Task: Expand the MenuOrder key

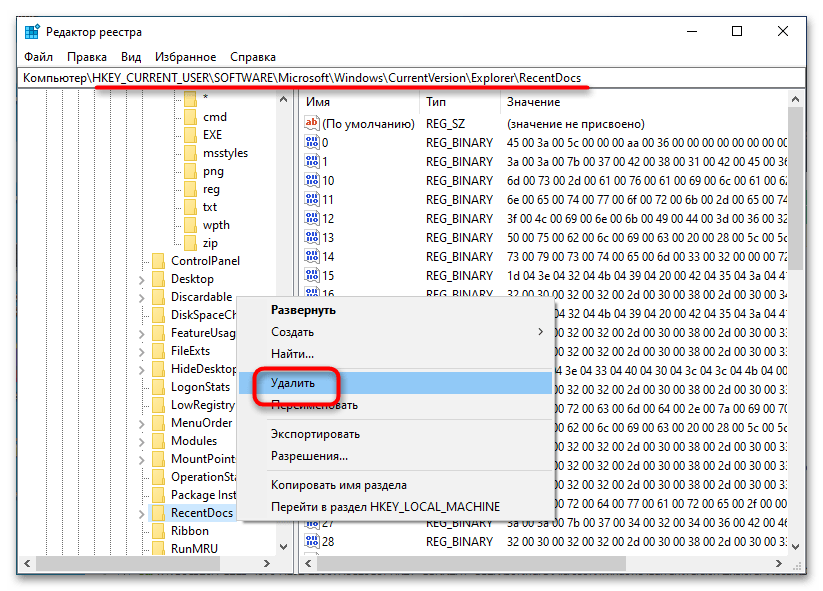Action: pos(142,424)
